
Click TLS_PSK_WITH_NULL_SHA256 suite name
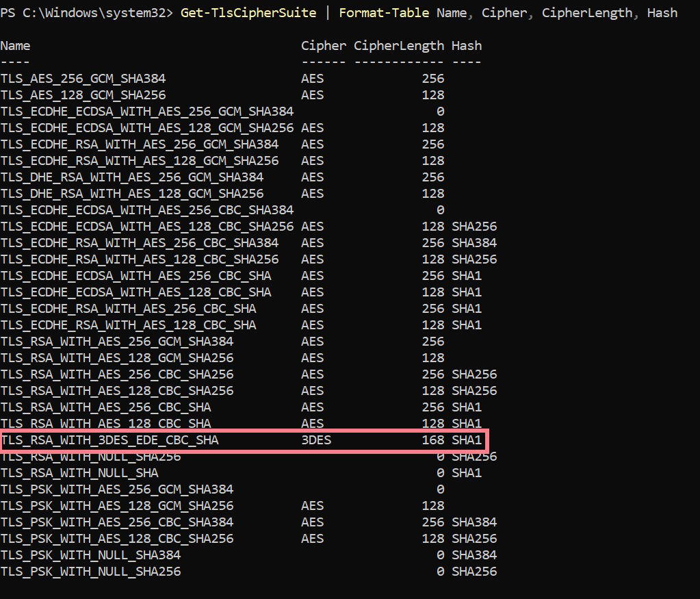90,572
